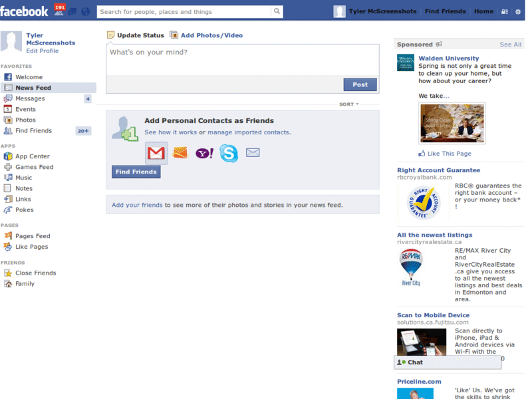
Task: Click the header profile picture thumbnail
Action: (339, 11)
